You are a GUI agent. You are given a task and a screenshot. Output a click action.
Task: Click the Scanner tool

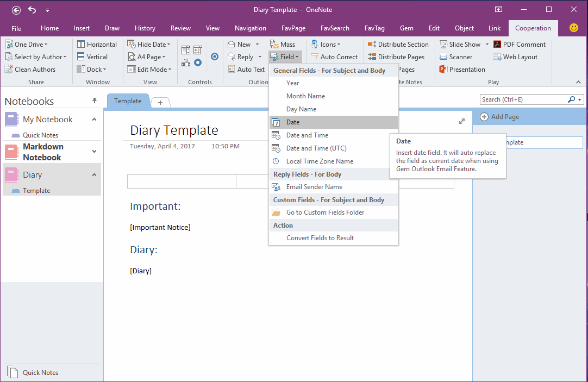[455, 57]
